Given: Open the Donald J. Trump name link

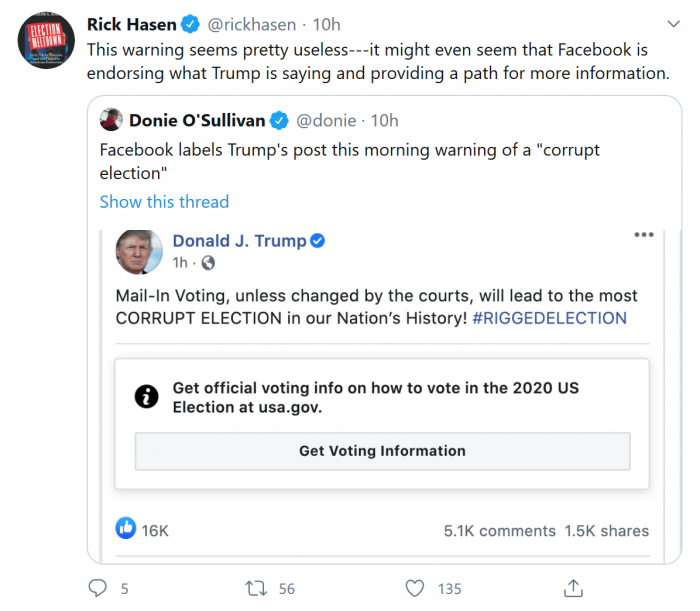Looking at the screenshot, I should tap(238, 241).
